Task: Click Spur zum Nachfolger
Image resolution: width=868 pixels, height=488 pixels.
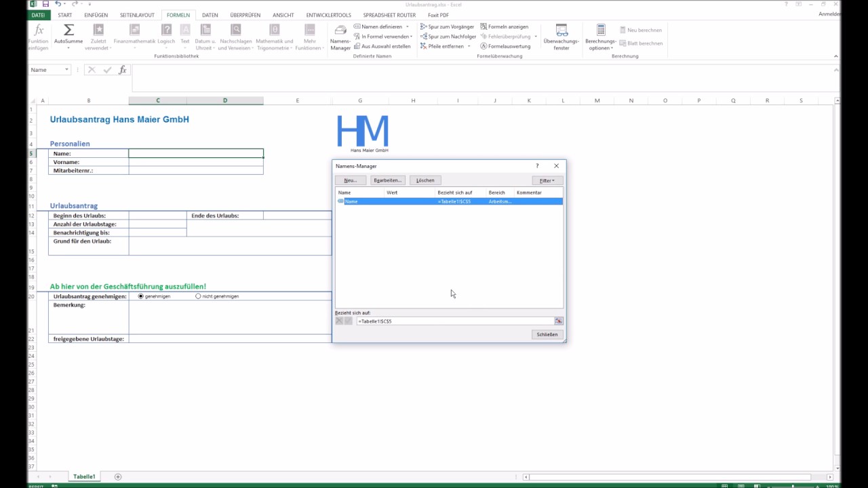Action: click(x=448, y=37)
